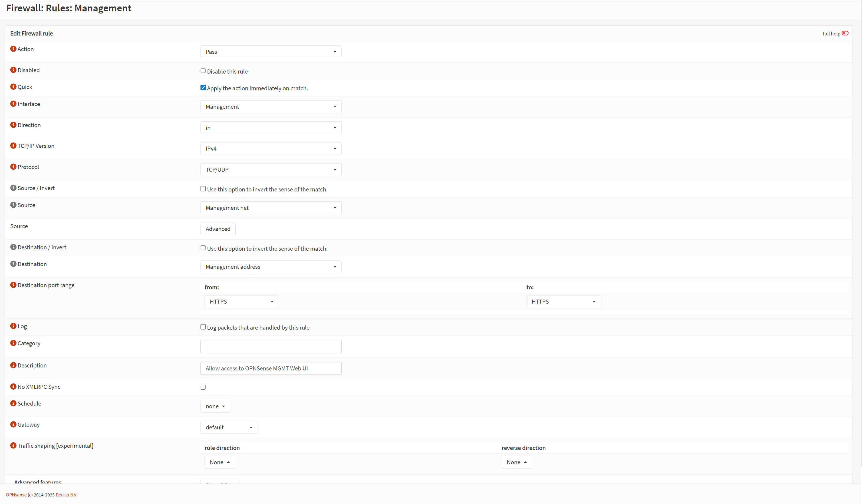Click the info icon next to Gateway
Screen dimensions: 862x504
click(13, 425)
